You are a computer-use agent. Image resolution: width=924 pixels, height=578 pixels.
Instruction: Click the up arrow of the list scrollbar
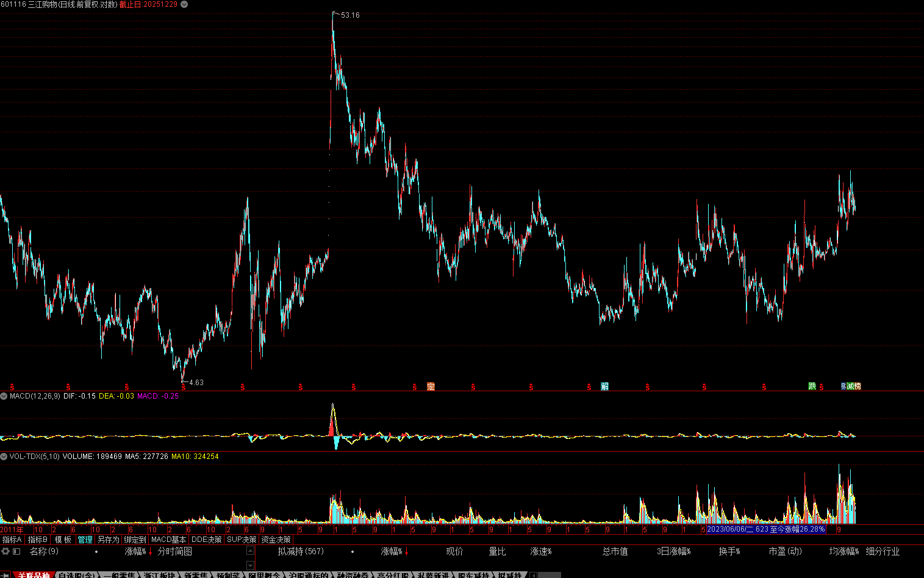tap(250, 551)
